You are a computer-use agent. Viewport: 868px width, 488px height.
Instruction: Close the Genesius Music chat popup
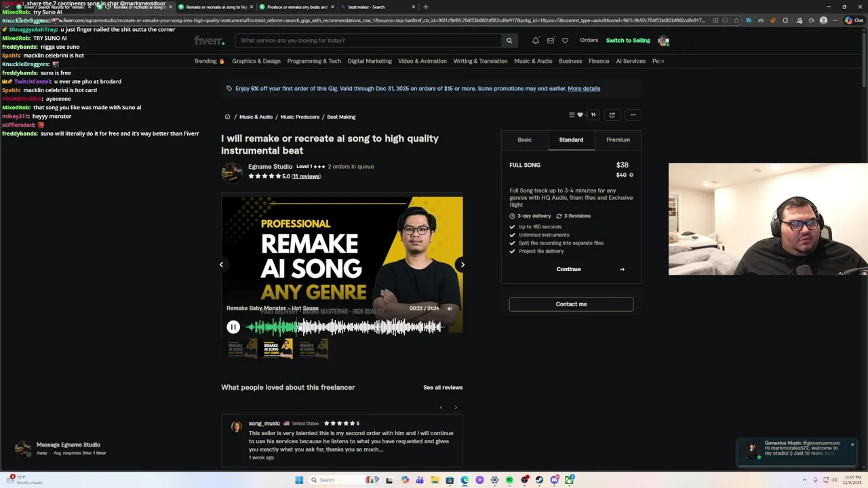[x=852, y=445]
